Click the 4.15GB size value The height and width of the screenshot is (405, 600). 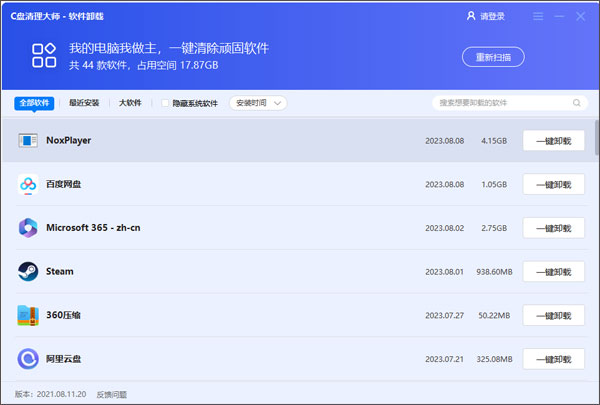(494, 141)
